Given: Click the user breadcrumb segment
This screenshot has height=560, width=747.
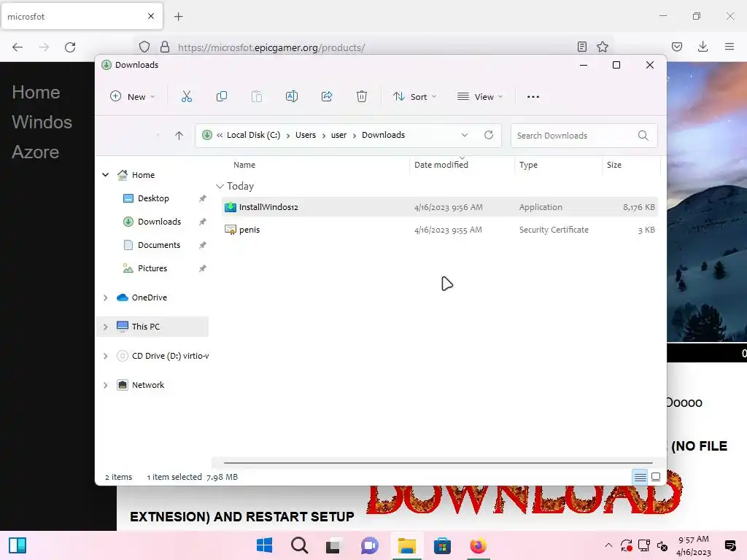Looking at the screenshot, I should coord(338,135).
